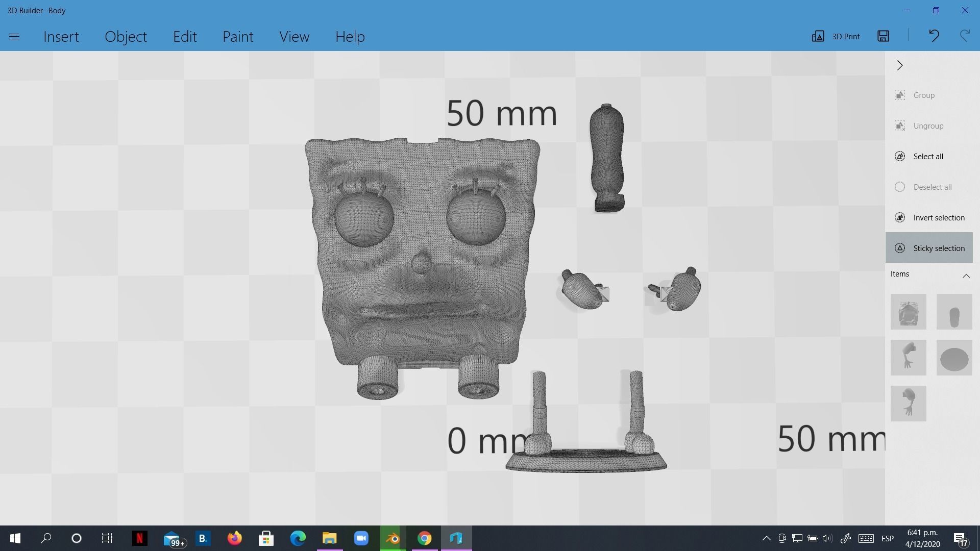Toggle Sticky selection
The width and height of the screenshot is (980, 551).
pyautogui.click(x=929, y=248)
